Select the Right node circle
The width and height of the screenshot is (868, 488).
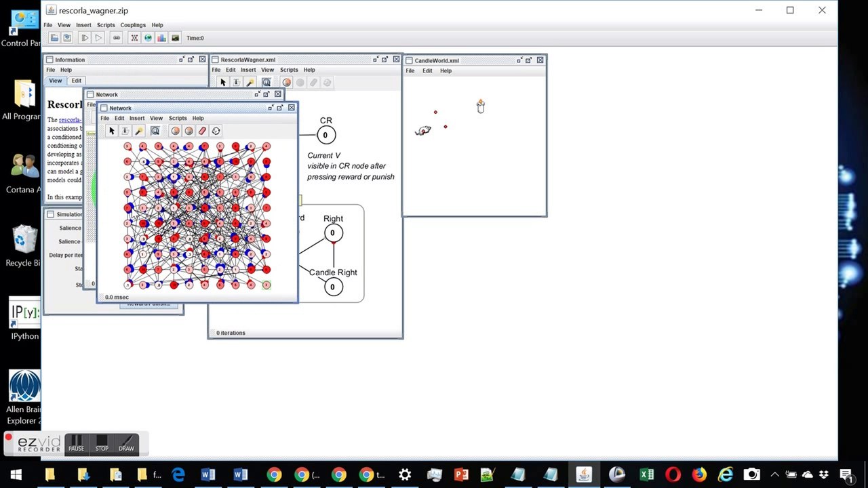coord(333,233)
